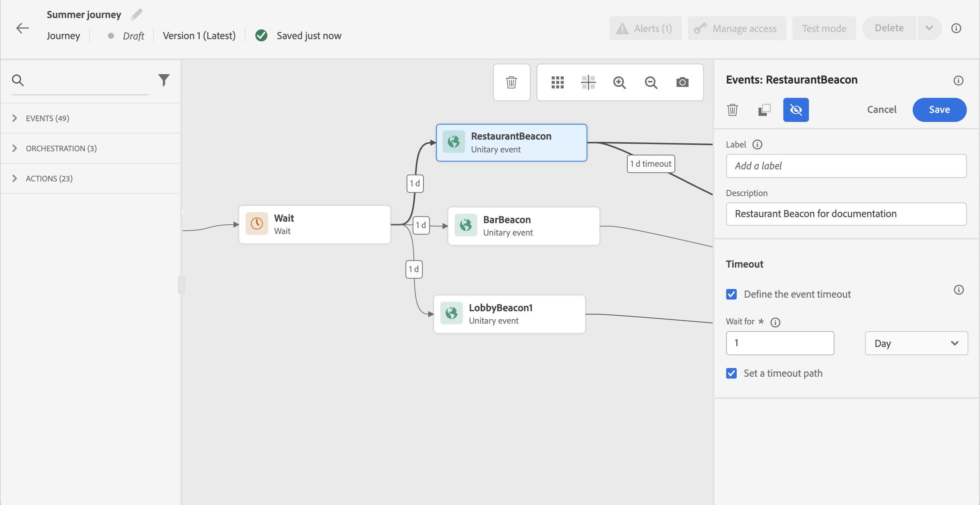Click the grid auto-arrange icon
Image resolution: width=980 pixels, height=505 pixels.
(557, 82)
